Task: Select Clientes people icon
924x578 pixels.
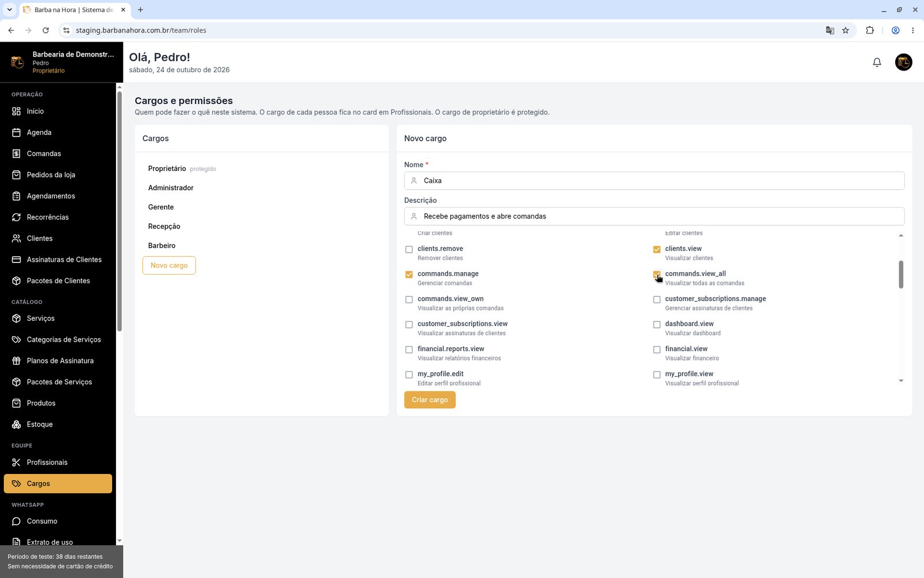Action: point(16,238)
